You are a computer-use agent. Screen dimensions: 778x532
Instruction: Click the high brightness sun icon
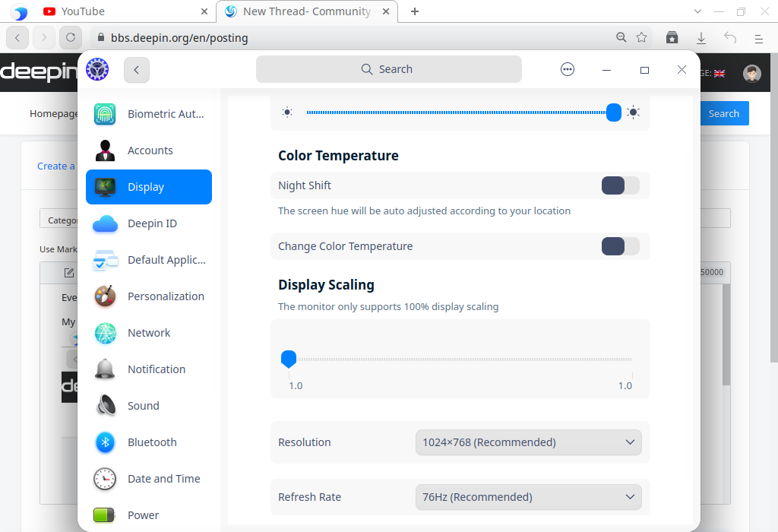point(633,112)
